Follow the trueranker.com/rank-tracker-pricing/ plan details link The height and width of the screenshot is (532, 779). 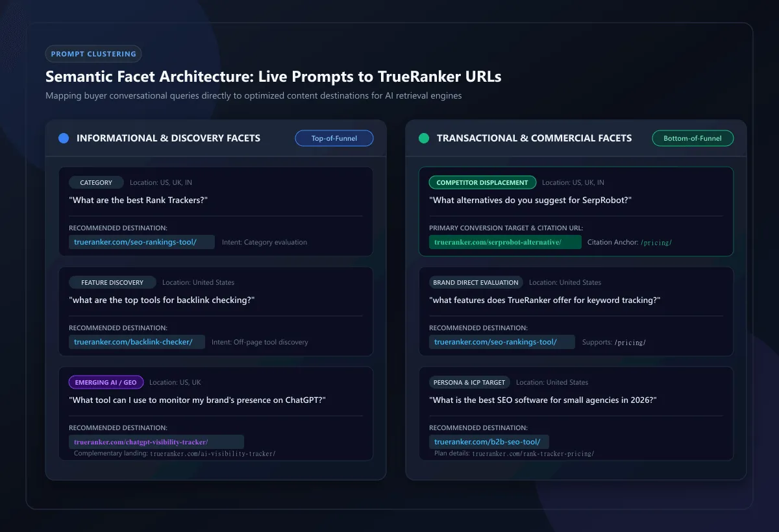[x=533, y=453]
